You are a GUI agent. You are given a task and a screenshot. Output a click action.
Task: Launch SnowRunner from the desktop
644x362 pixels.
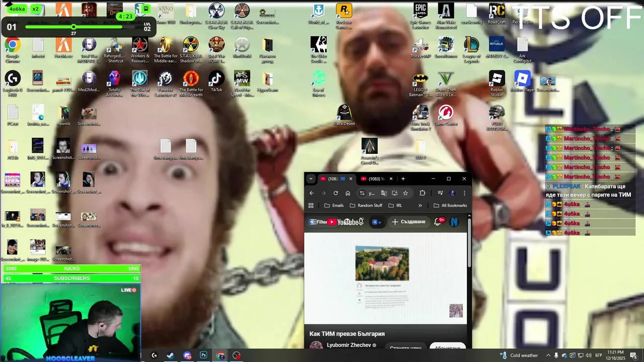point(446,48)
